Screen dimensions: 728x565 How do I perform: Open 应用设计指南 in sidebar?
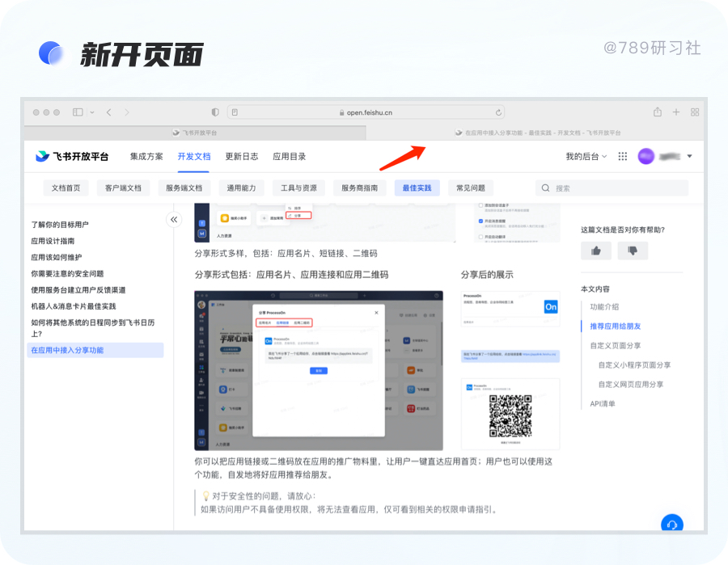pos(53,241)
